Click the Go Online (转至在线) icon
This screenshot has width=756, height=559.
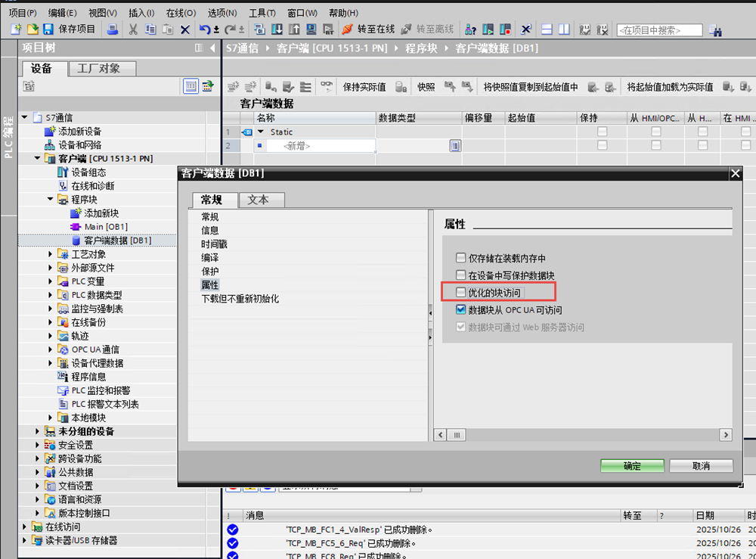pos(348,30)
